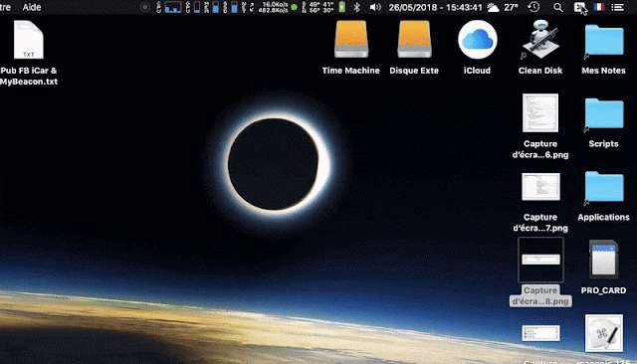The width and height of the screenshot is (637, 364).
Task: Click the label text 'Mes Notes'
Action: click(x=604, y=71)
